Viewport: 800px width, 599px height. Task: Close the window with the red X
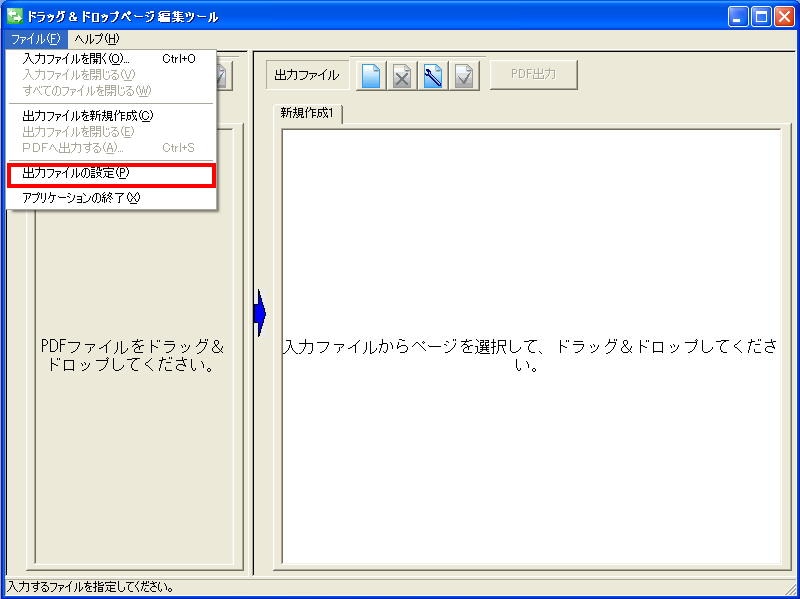tap(784, 17)
